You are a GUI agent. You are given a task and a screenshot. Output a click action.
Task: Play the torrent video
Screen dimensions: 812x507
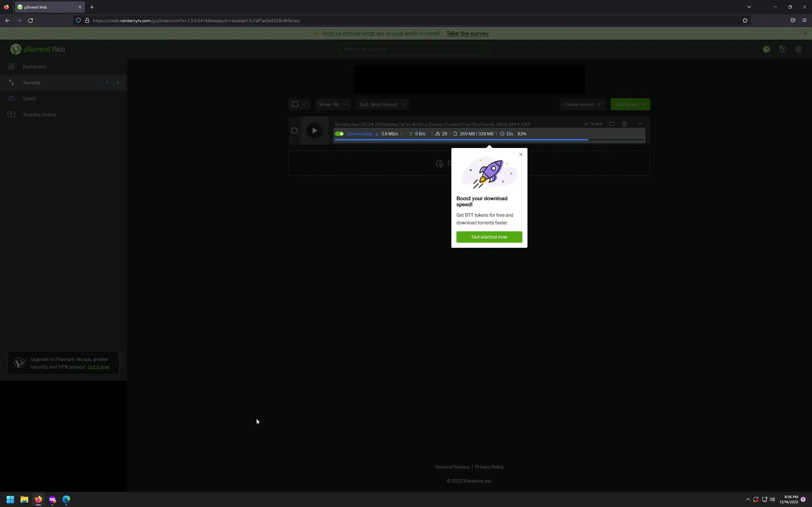314,131
